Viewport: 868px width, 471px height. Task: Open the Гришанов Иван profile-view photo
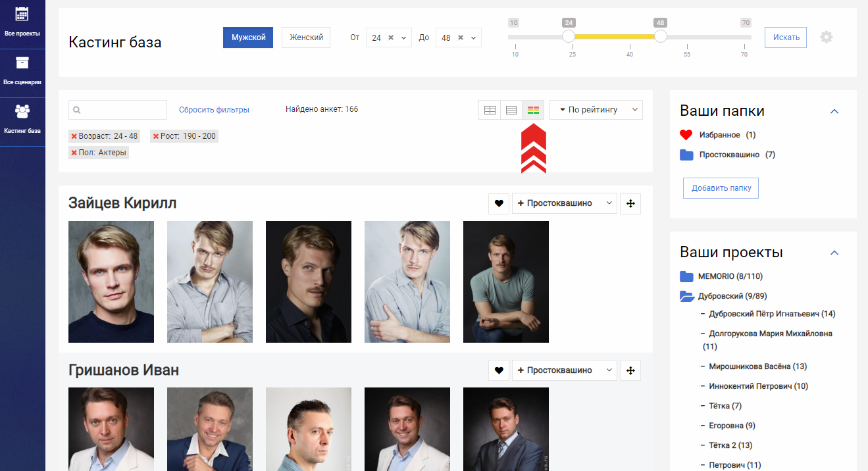[x=309, y=429]
